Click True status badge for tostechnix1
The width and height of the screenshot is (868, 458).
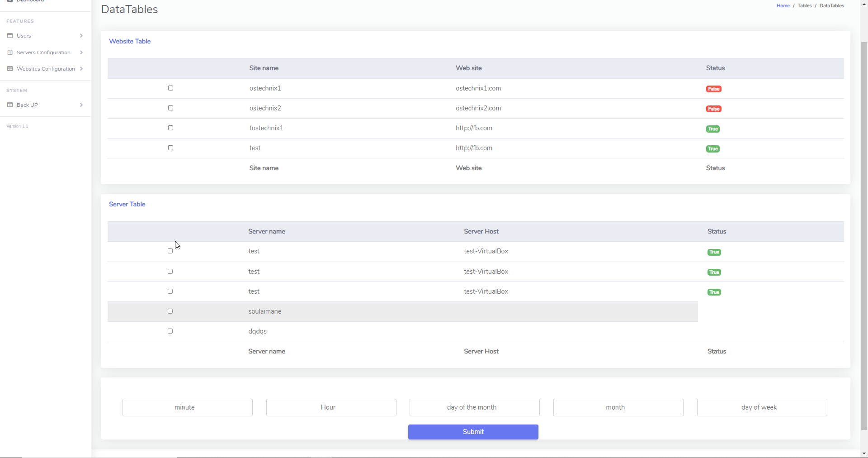713,129
